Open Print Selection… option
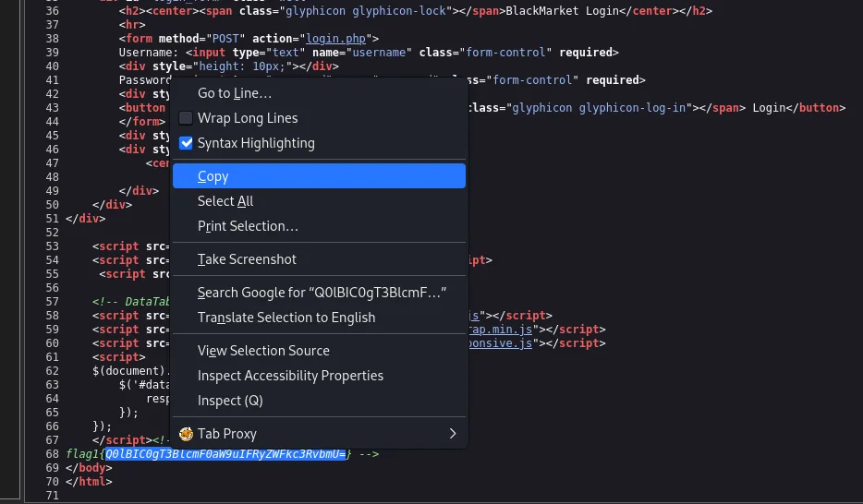This screenshot has height=504, width=863. (319, 226)
